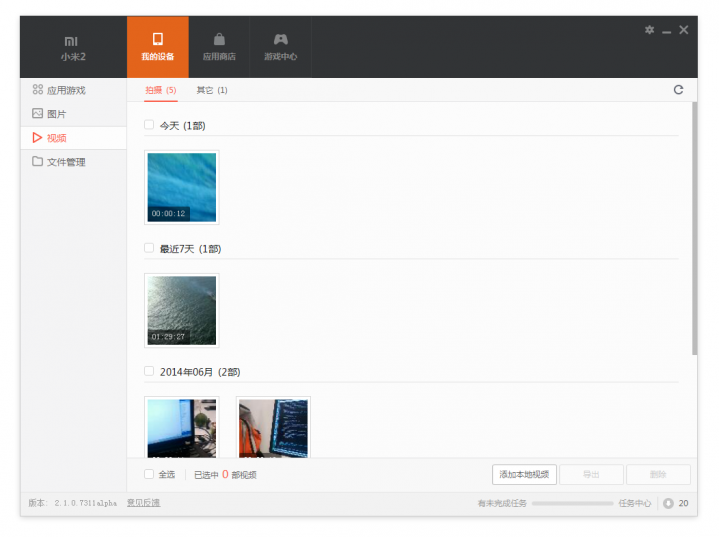The width and height of the screenshot is (719, 537).
Task: Click the unfinished task progress bar
Action: (572, 503)
